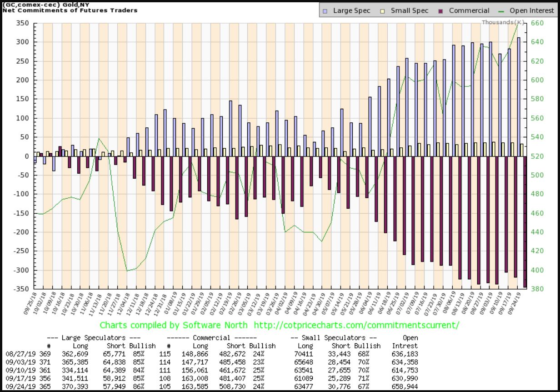Click the Large Spec legend color swatch
The height and width of the screenshot is (392, 560).
pyautogui.click(x=325, y=10)
